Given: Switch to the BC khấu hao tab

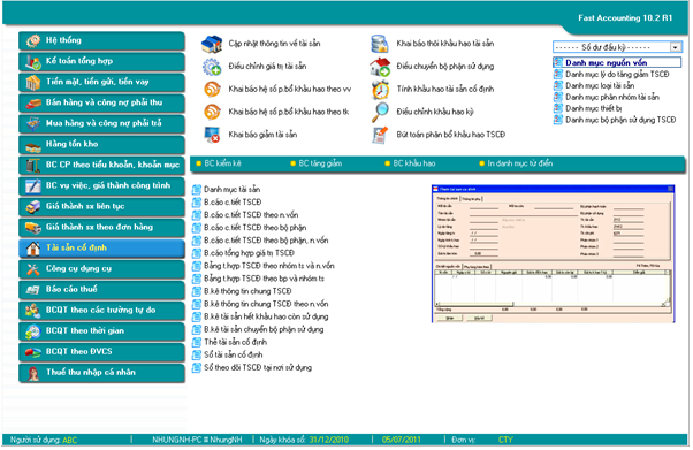Looking at the screenshot, I should [x=410, y=164].
